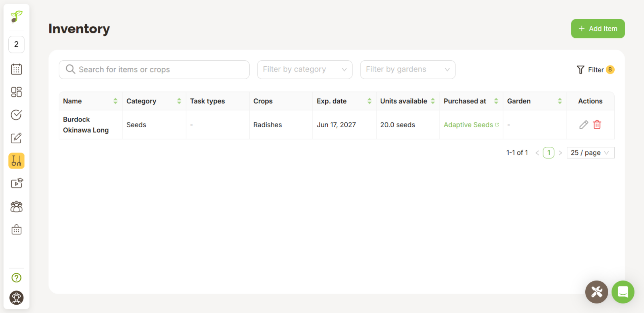Click the farmer avatar at the bottom

pos(16,298)
